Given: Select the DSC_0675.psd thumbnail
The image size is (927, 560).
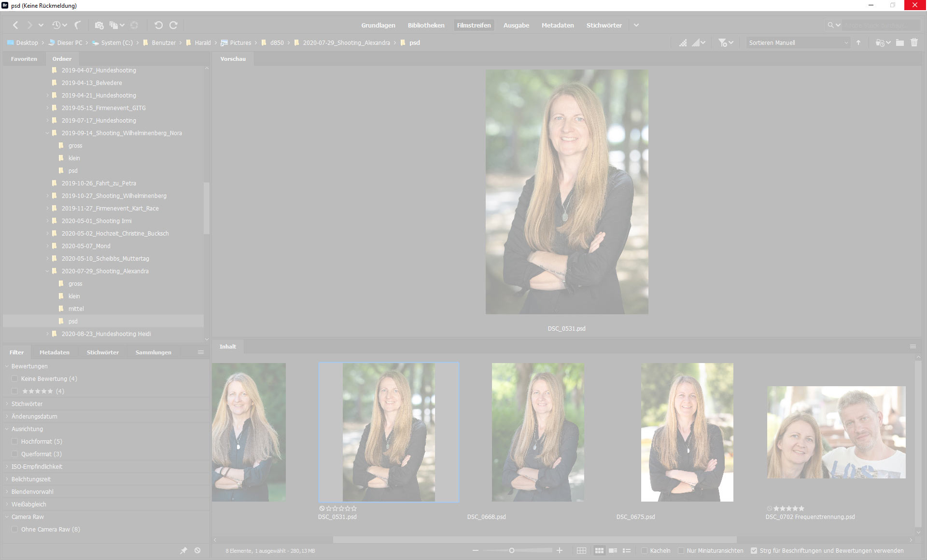Looking at the screenshot, I should (x=687, y=432).
